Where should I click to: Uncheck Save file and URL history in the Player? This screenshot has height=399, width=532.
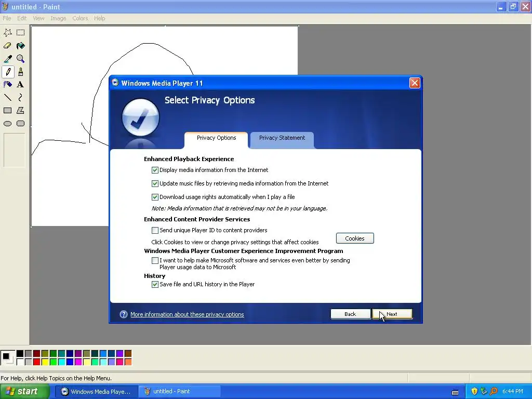coord(155,284)
